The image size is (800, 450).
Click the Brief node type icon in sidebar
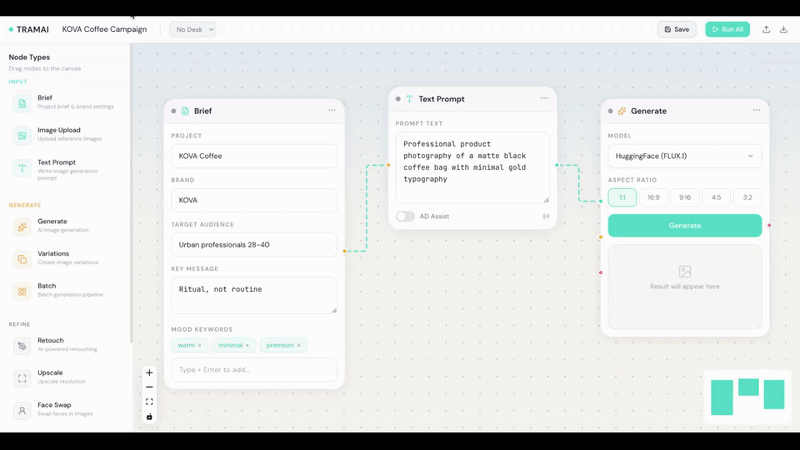point(22,103)
